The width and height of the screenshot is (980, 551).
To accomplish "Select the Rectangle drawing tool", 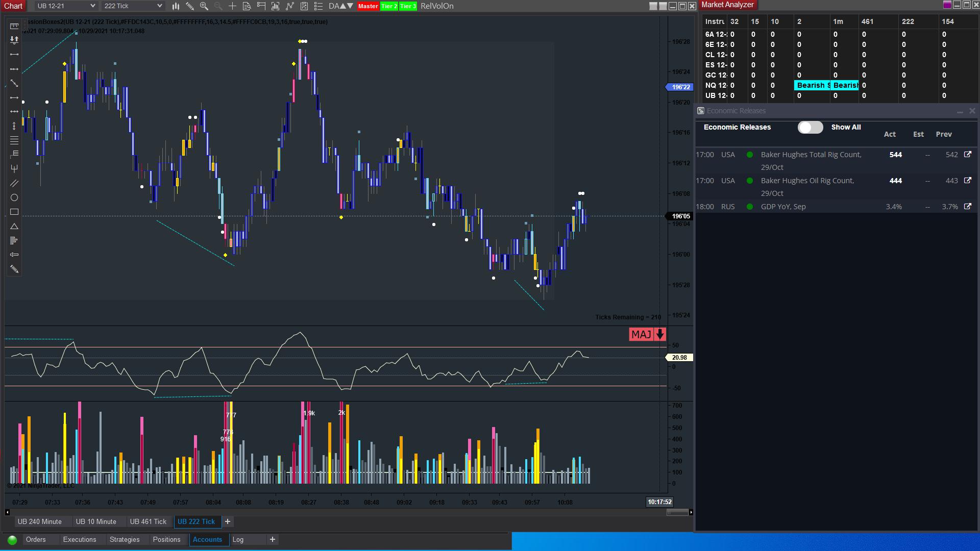I will click(x=14, y=212).
